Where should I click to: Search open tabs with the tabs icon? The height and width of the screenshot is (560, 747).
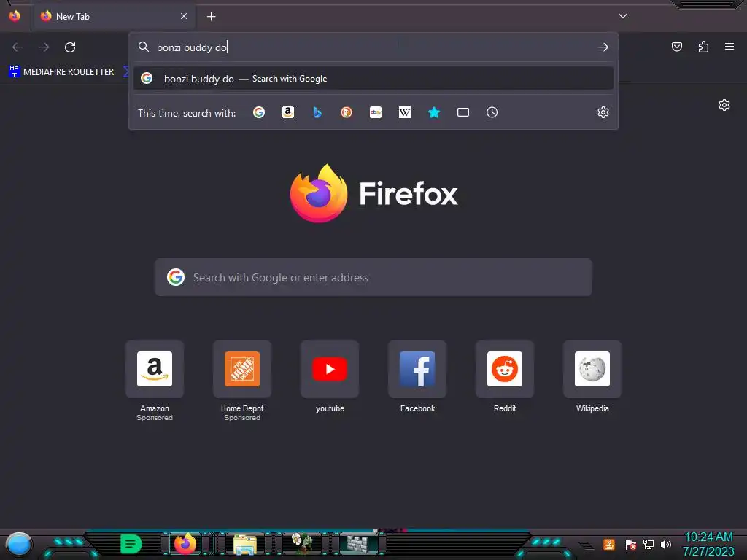click(x=463, y=112)
